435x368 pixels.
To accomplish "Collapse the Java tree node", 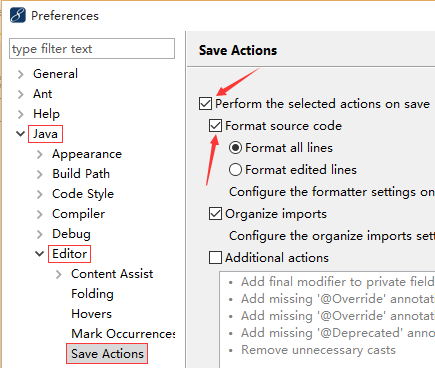I will click(x=21, y=134).
